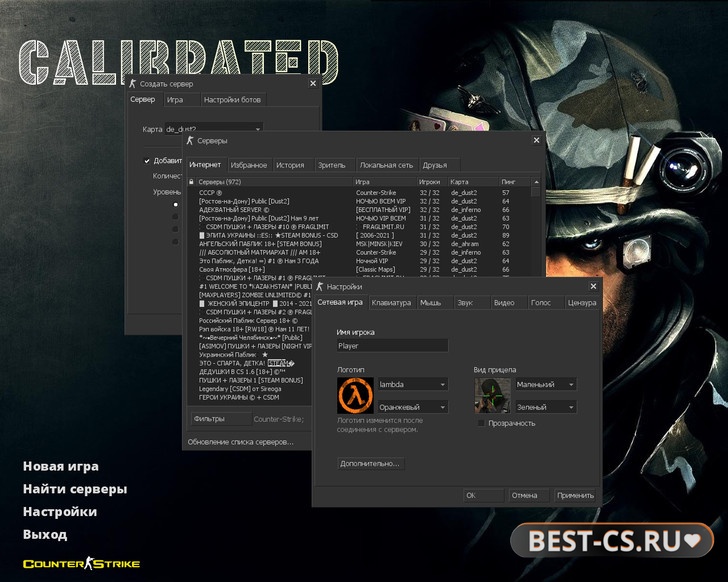Open the lambda logo dropdown
728x582 pixels.
(x=413, y=384)
